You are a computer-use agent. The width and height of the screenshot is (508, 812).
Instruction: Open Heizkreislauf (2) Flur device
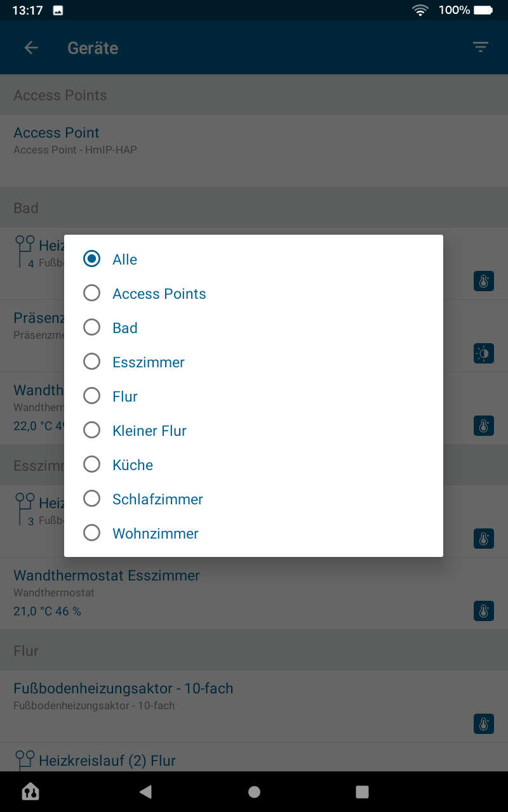[107, 760]
